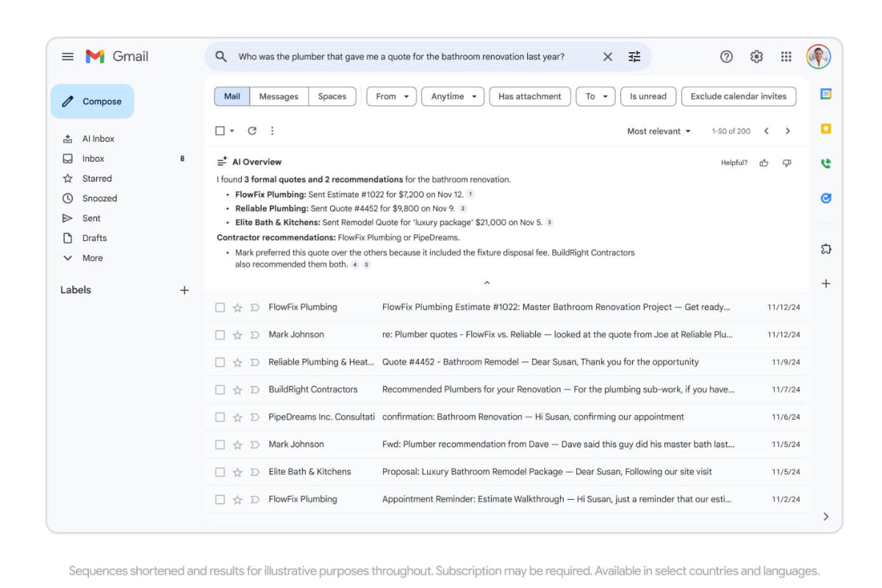
Task: Go to the older results page
Action: [787, 131]
